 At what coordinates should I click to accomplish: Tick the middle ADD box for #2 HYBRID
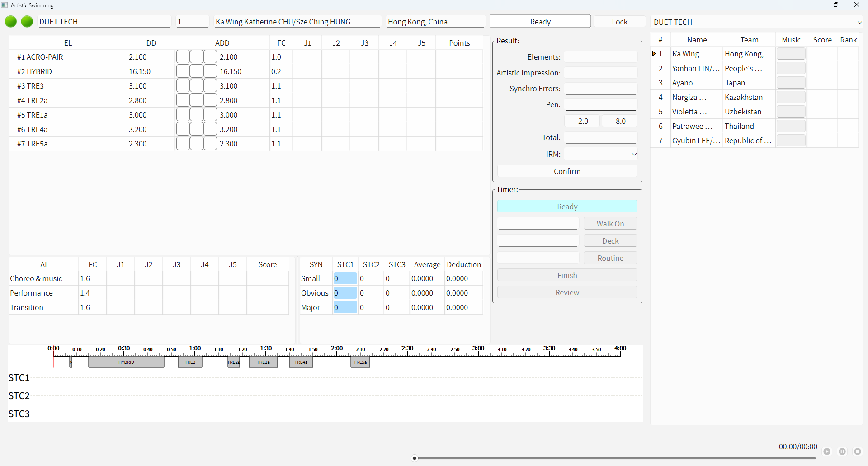197,71
